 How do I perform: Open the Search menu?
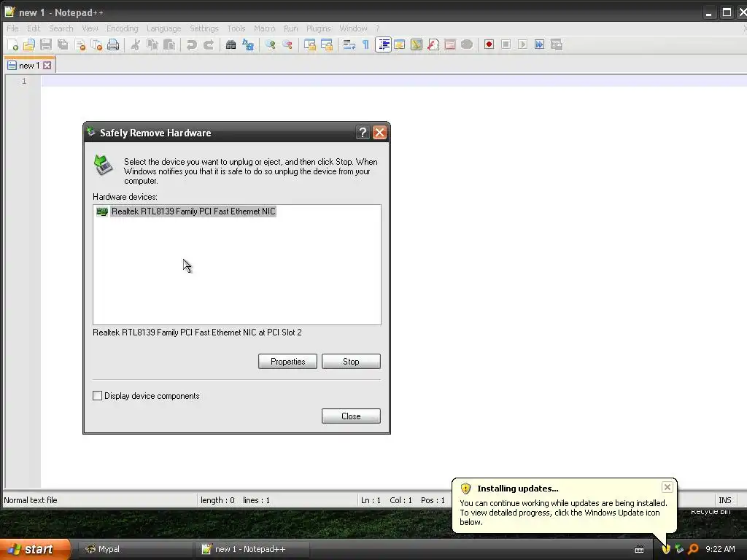(x=61, y=28)
